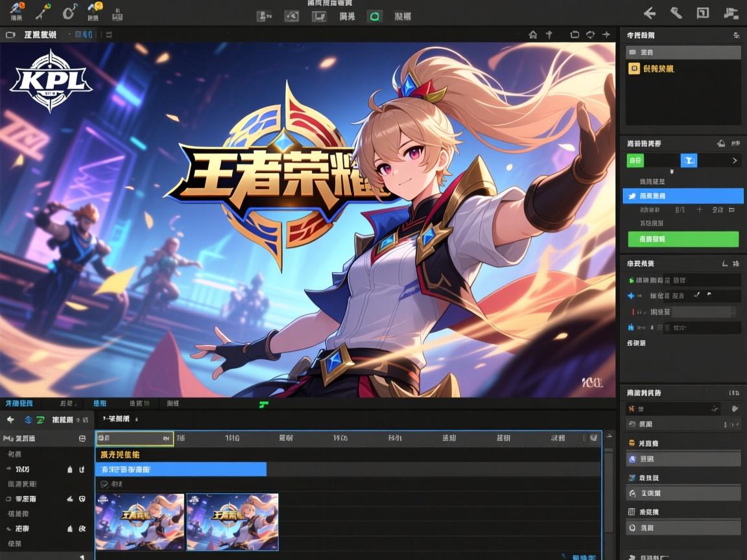Select the wrench tool icon at top right
Image resolution: width=747 pixels, height=560 pixels.
click(676, 13)
